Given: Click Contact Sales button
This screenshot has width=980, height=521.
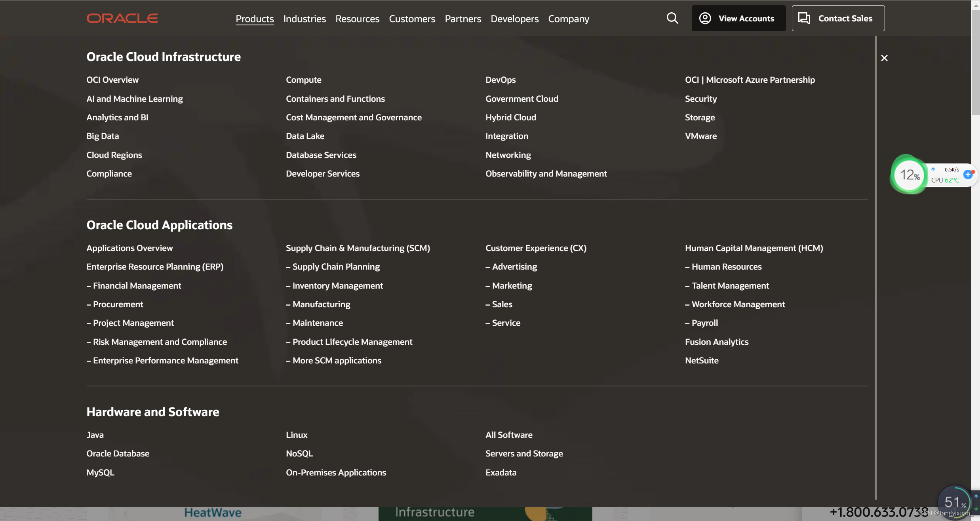Looking at the screenshot, I should pos(838,18).
